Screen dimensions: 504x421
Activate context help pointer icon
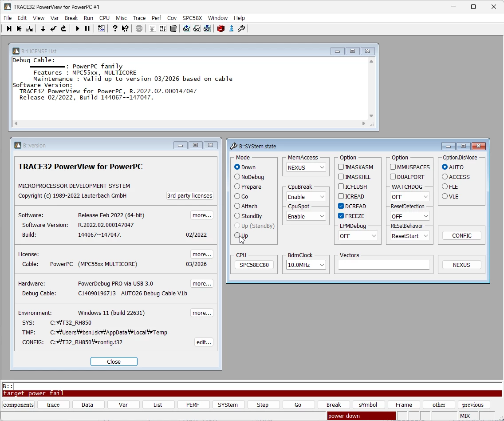(125, 28)
